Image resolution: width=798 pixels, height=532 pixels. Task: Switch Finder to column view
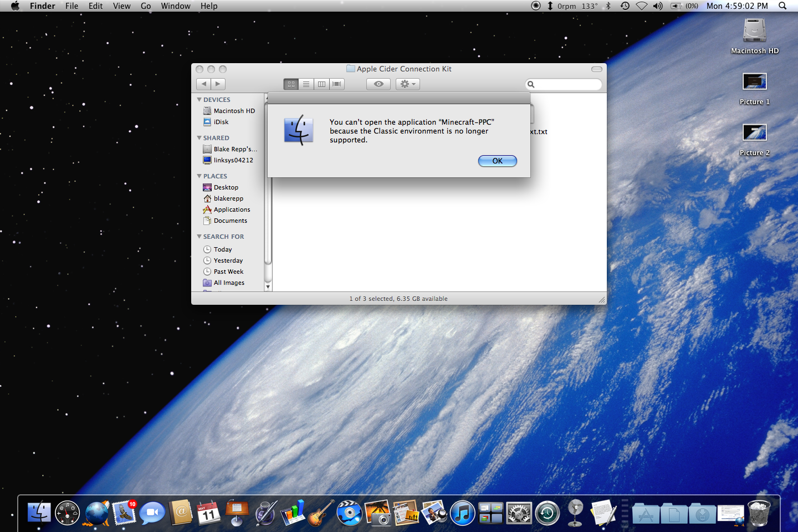(x=321, y=84)
